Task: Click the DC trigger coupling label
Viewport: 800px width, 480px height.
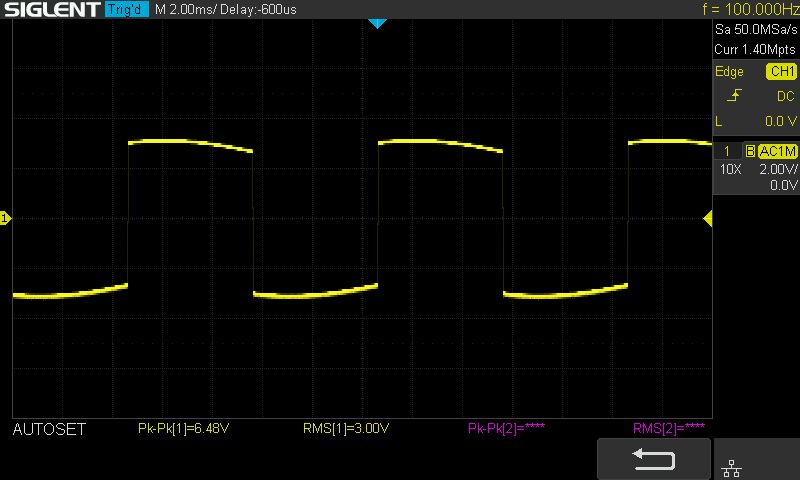Action: tap(785, 96)
